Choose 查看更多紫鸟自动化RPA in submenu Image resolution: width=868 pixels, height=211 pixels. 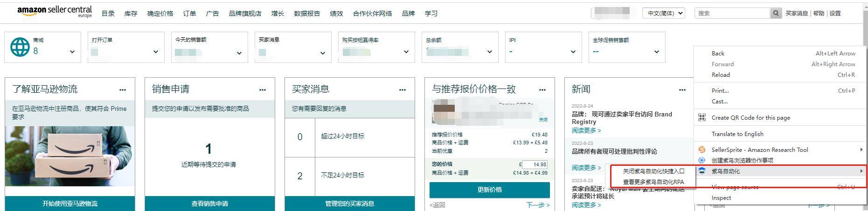pos(653,182)
